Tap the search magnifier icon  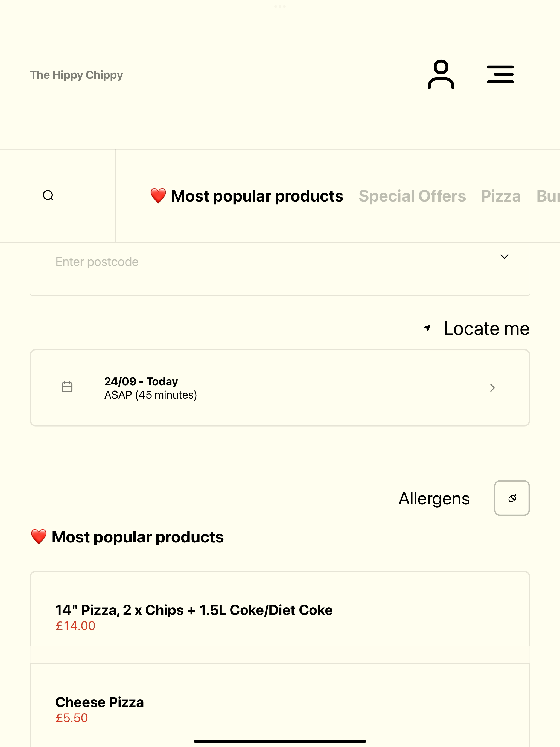(48, 195)
